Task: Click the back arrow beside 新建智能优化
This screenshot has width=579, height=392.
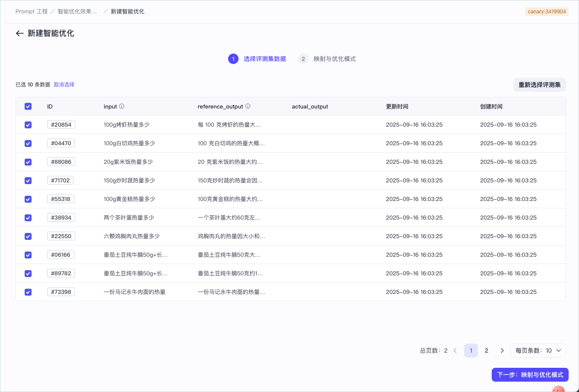Action: (x=19, y=33)
